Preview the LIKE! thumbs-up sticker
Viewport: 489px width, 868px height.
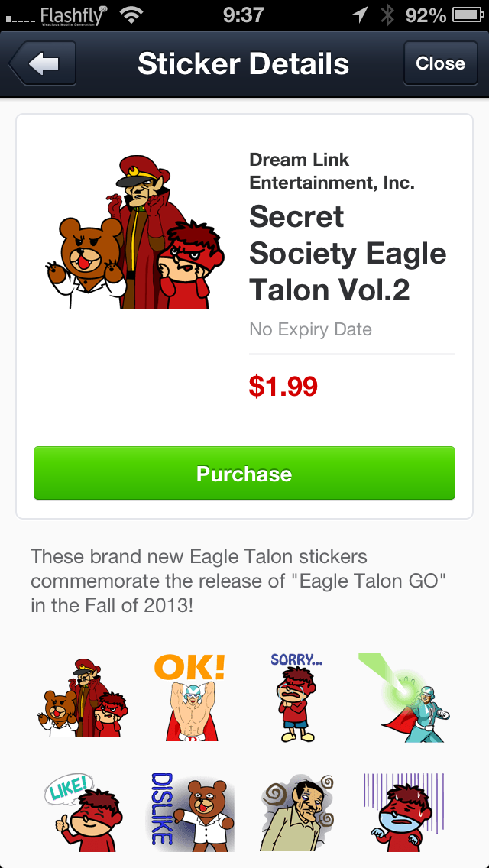[83, 813]
